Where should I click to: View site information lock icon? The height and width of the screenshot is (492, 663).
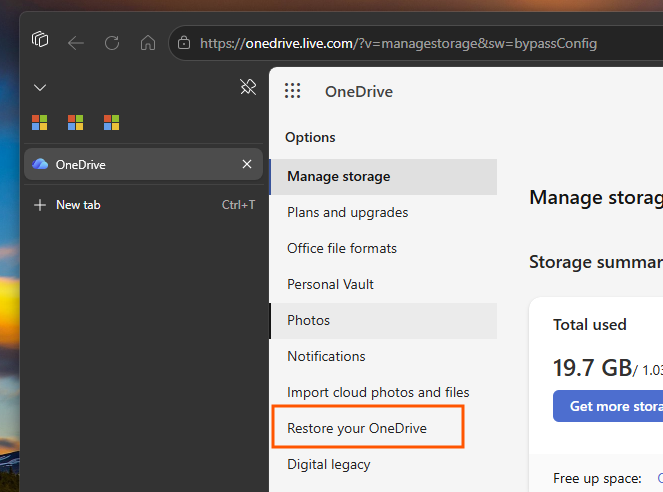tap(184, 43)
